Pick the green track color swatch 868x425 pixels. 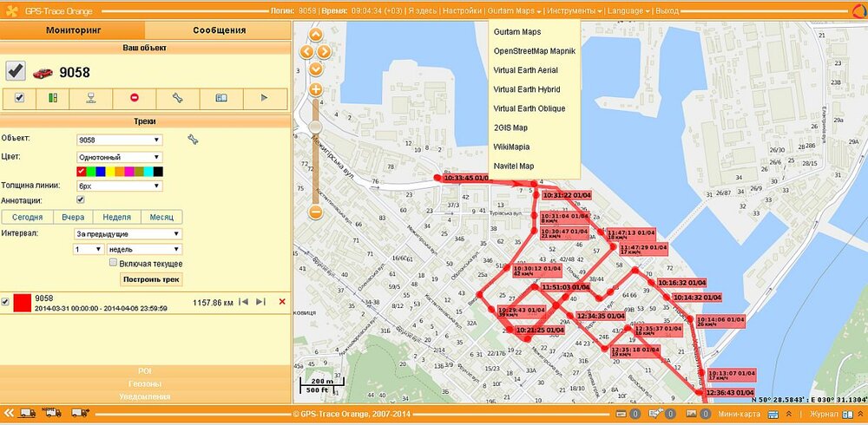tap(91, 172)
